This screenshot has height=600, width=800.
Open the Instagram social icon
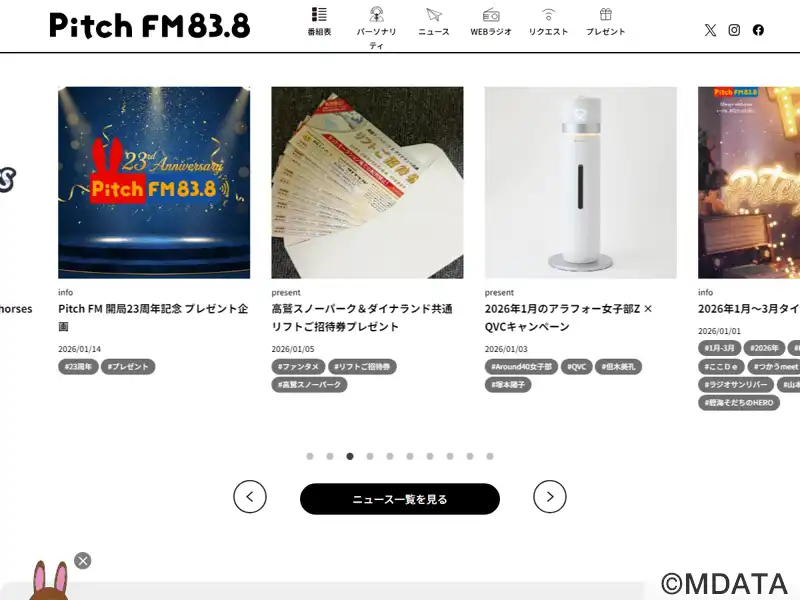tap(734, 30)
